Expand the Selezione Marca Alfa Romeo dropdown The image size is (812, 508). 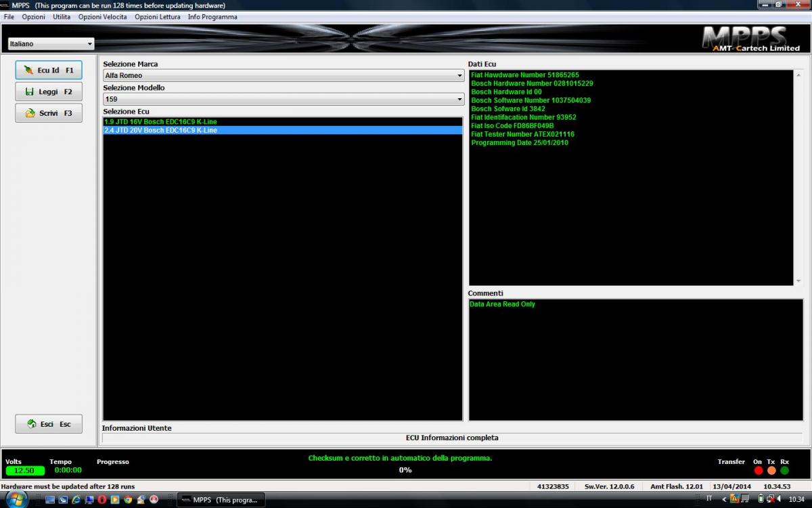point(284,76)
